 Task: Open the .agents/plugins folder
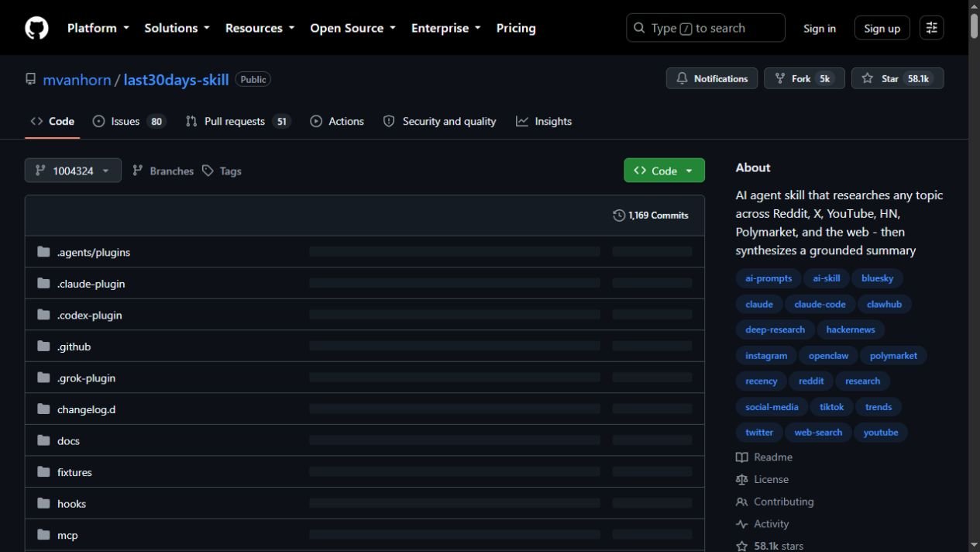point(94,252)
